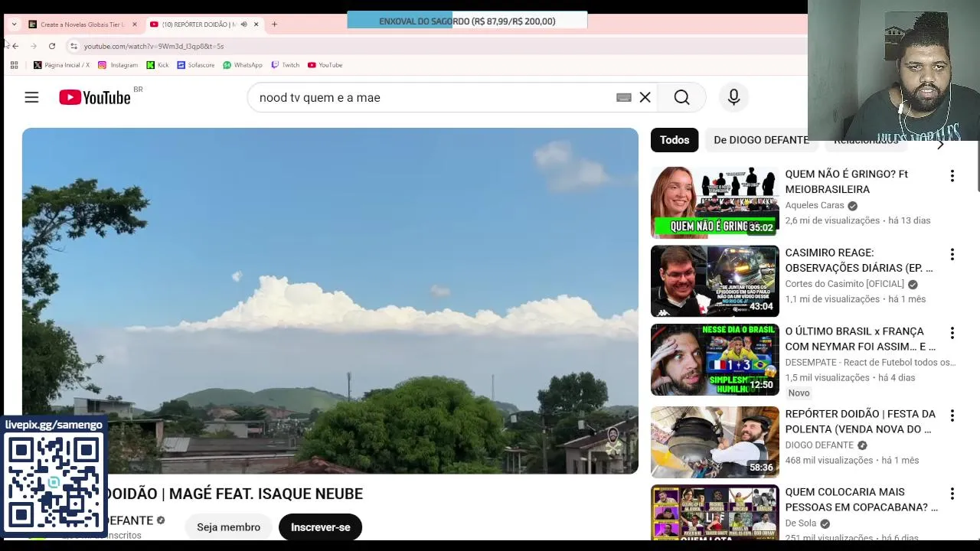
Task: Open the QUEM COLOCARIA MAIS PESSOAS EM COPACABANA title
Action: (x=861, y=500)
